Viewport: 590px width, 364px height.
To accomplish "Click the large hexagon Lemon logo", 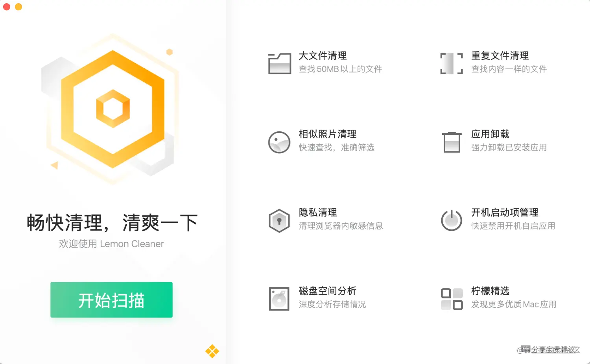I will click(113, 109).
